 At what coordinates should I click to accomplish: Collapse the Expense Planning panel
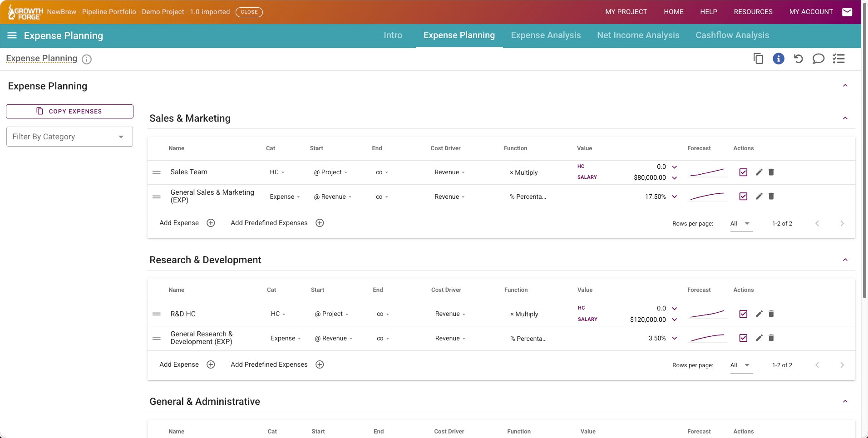[x=845, y=86]
